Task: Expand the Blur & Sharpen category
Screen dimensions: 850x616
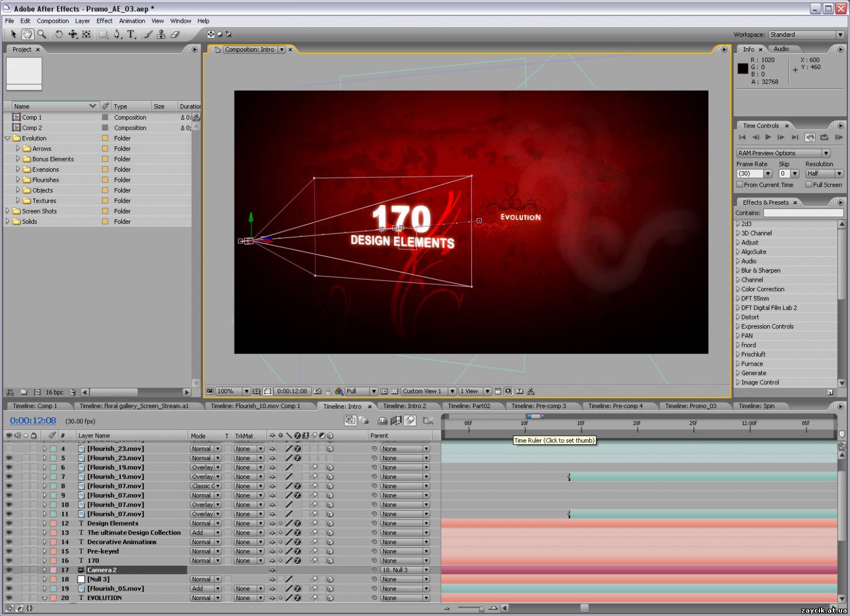Action: tap(738, 270)
